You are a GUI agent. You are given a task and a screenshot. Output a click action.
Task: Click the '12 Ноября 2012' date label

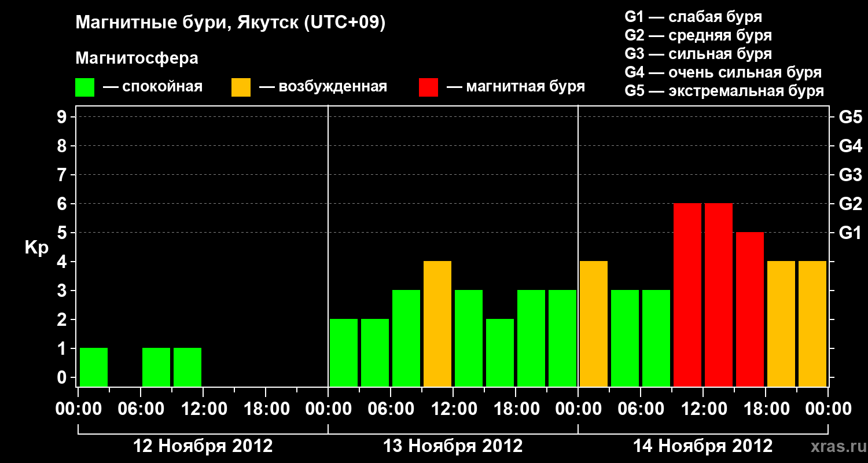point(203,446)
